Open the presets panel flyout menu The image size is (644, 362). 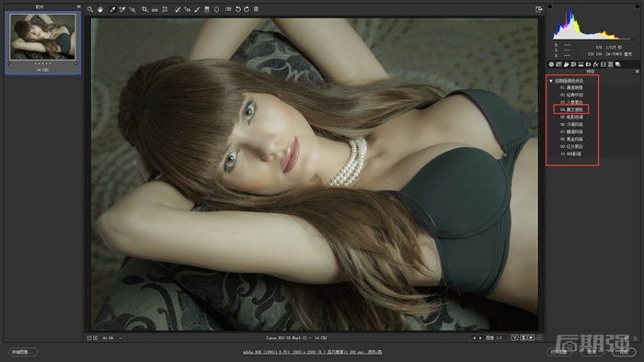pos(637,72)
